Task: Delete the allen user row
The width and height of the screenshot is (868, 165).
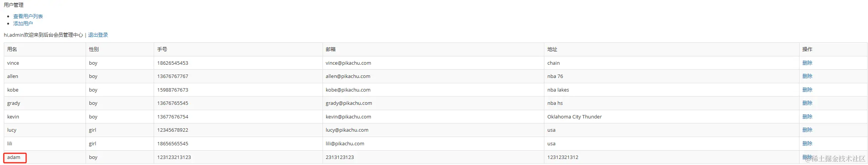Action: click(x=807, y=76)
